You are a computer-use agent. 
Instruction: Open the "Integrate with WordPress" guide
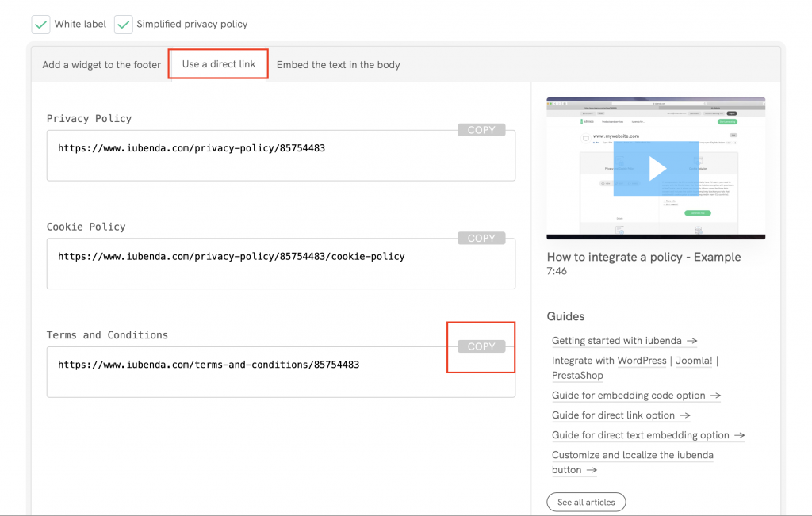(x=642, y=361)
